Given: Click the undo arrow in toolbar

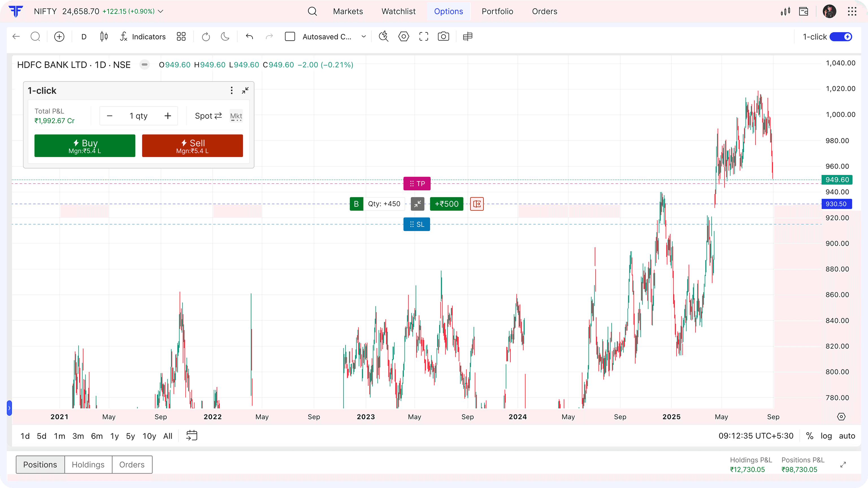Looking at the screenshot, I should coord(249,36).
